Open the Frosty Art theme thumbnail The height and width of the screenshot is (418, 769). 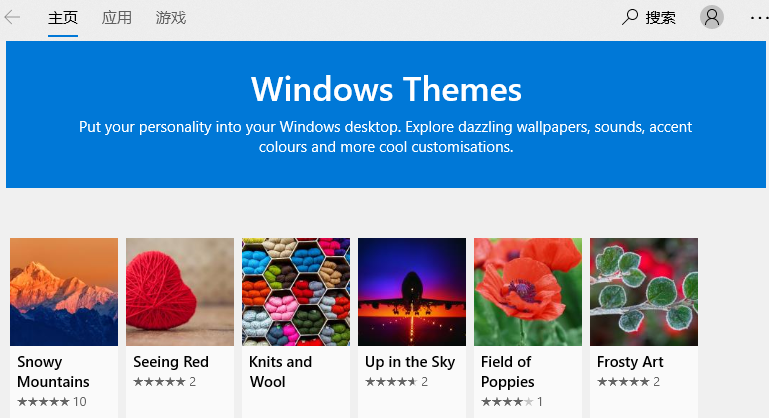pyautogui.click(x=644, y=292)
